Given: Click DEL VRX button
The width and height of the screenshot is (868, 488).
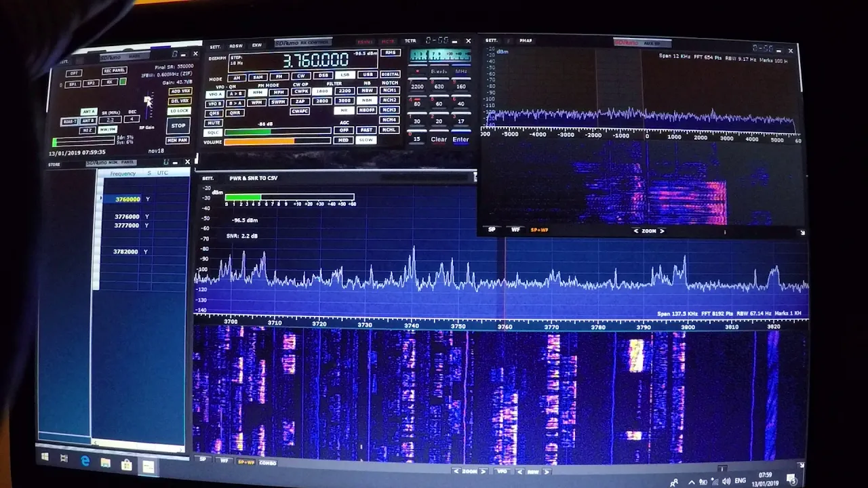Looking at the screenshot, I should point(180,101).
